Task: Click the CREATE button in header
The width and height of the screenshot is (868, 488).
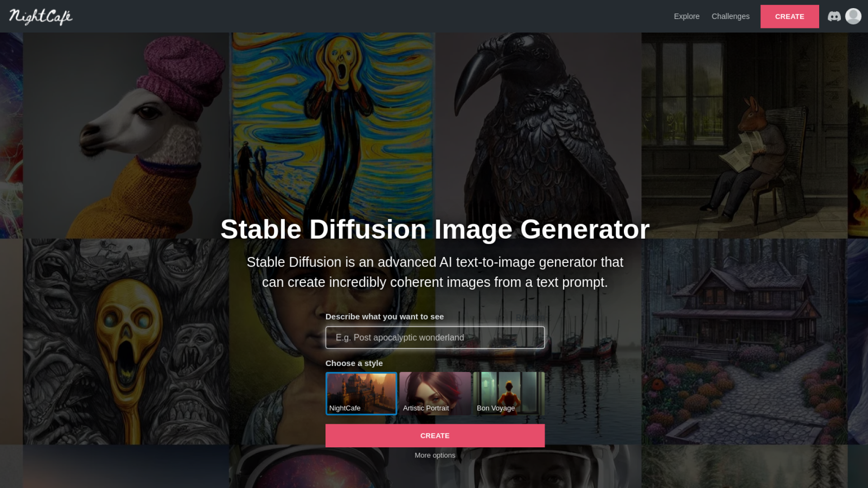Action: click(x=789, y=17)
